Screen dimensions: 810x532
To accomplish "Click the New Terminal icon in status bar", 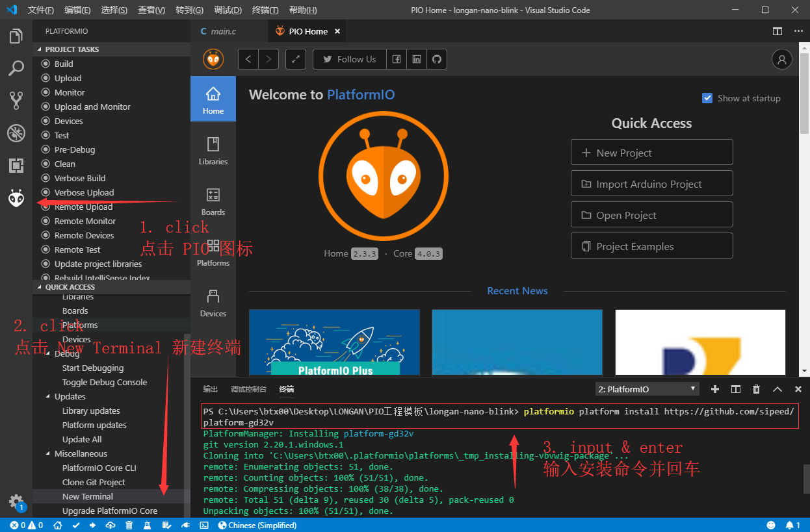I will click(x=204, y=525).
